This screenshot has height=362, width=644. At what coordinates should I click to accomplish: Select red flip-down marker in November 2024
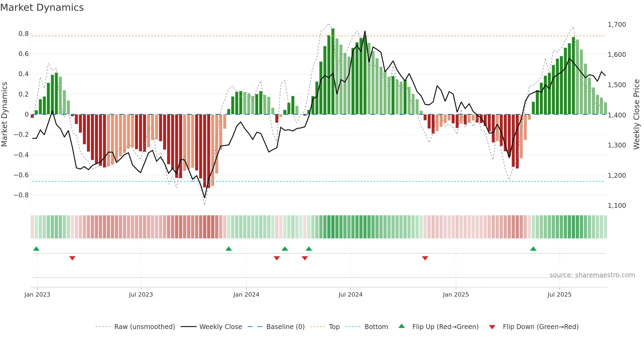point(425,258)
